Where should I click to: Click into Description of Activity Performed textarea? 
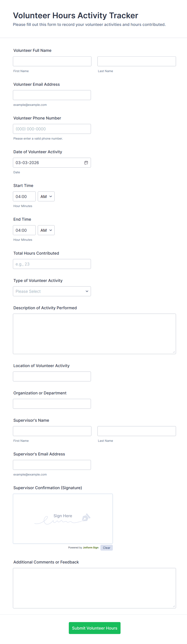point(94,334)
